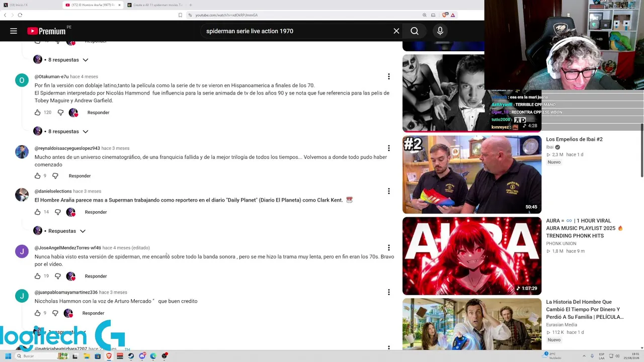
Task: Open @juanpabloamayamartinez336 username link
Action: pos(66,292)
